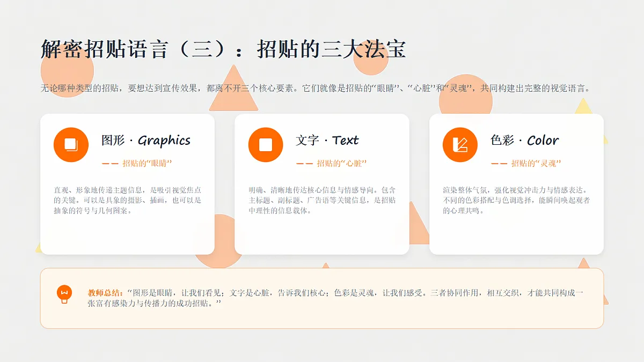The image size is (644, 362).
Task: Click the orange Graphics layers icon
Action: click(71, 145)
